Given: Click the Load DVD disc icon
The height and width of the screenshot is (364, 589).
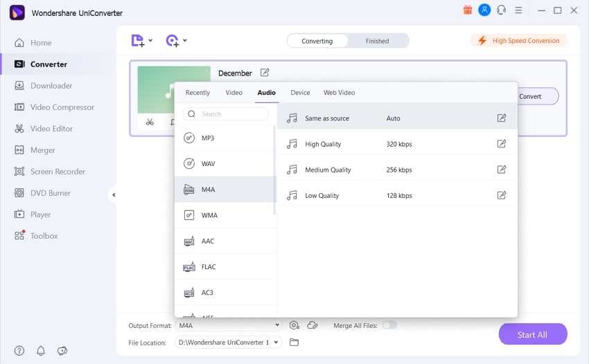Looking at the screenshot, I should point(172,41).
